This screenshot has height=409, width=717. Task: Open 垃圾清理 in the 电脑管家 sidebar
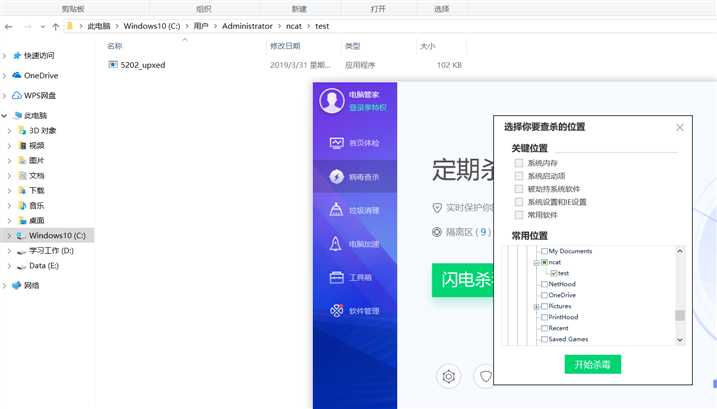click(x=355, y=210)
